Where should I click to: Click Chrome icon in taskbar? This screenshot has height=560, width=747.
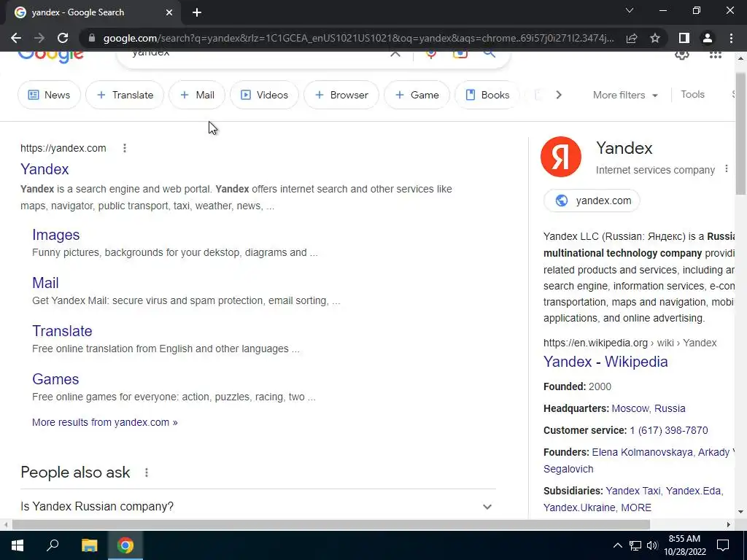coord(125,545)
